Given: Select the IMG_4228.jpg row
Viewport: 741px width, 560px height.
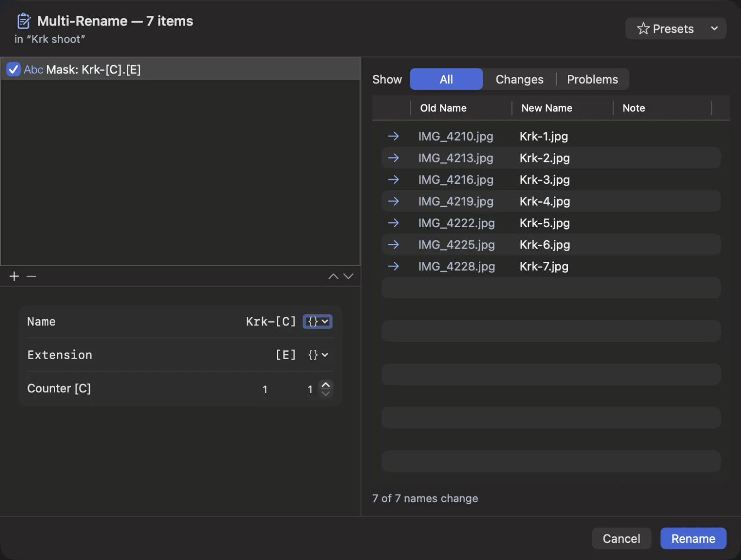Looking at the screenshot, I should pos(551,266).
